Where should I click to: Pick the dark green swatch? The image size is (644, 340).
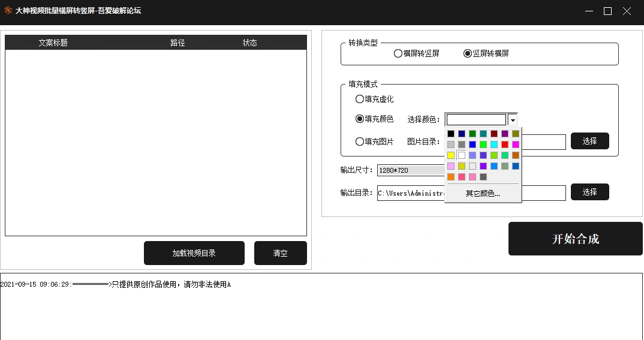tap(473, 134)
